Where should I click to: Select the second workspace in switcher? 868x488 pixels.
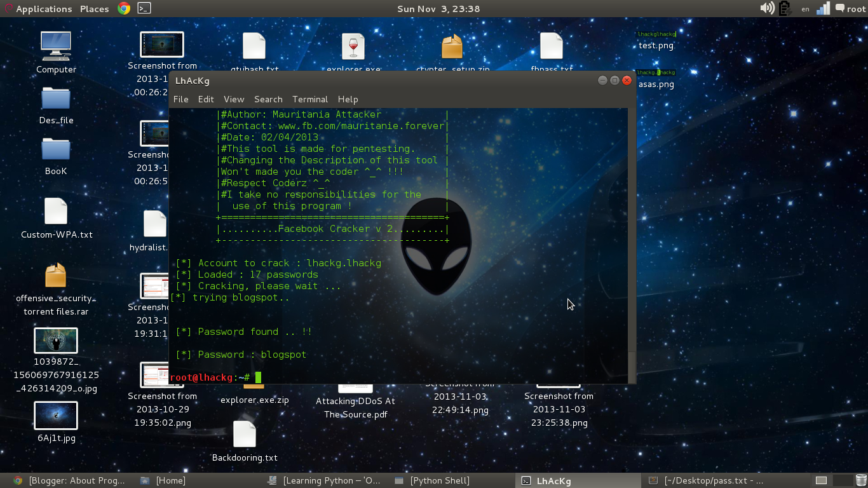point(843,480)
